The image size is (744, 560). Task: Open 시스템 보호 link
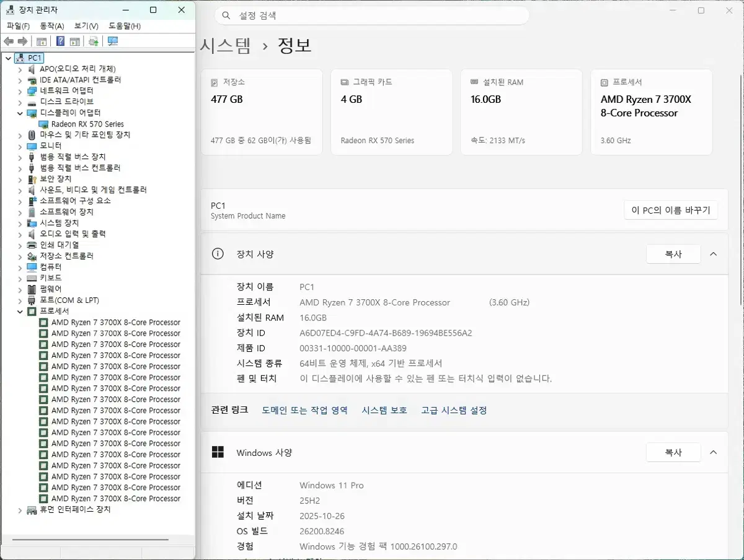(x=384, y=410)
